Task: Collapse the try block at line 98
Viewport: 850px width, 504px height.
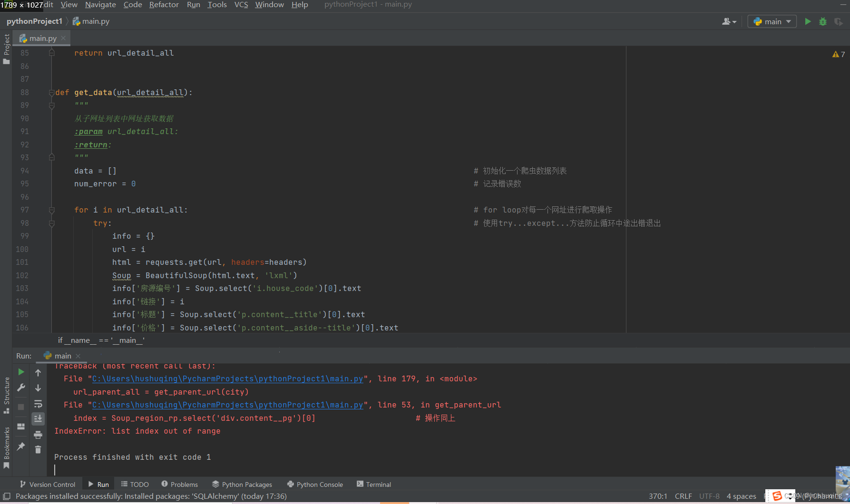Action: coord(51,223)
